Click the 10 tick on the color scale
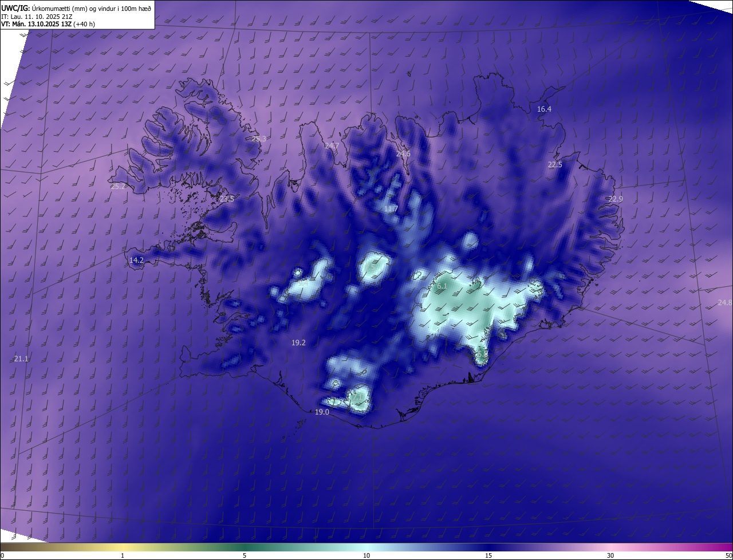Viewport: 733px width, 560px height. pyautogui.click(x=366, y=555)
